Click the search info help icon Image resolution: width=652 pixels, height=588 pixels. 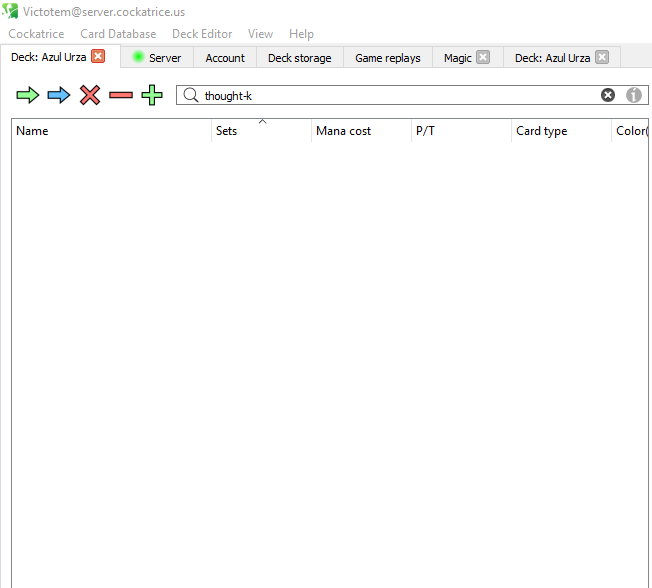(634, 95)
